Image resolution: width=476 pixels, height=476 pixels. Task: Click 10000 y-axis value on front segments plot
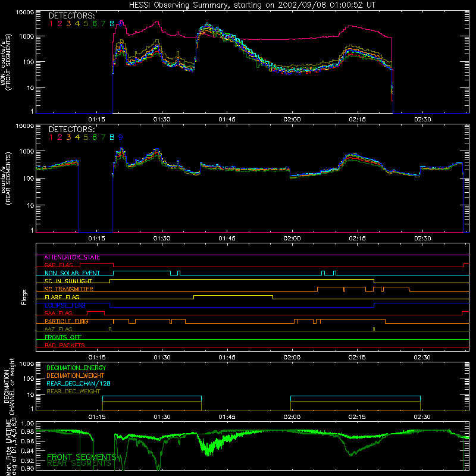(x=25, y=12)
